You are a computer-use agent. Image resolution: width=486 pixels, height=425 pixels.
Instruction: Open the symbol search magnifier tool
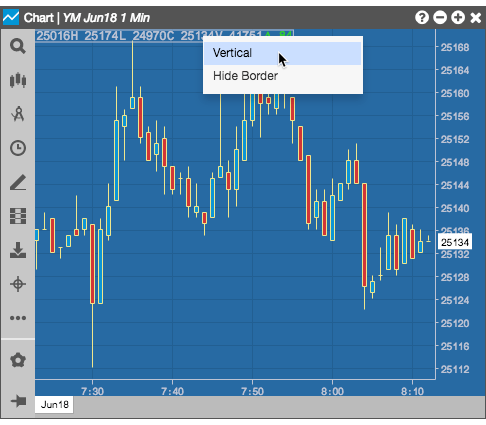(x=18, y=46)
